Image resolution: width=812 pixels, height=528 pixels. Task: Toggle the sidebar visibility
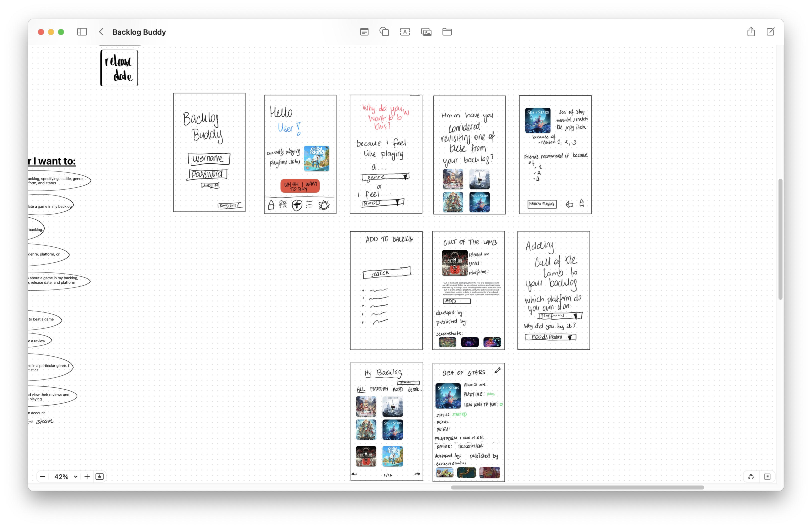pyautogui.click(x=82, y=32)
